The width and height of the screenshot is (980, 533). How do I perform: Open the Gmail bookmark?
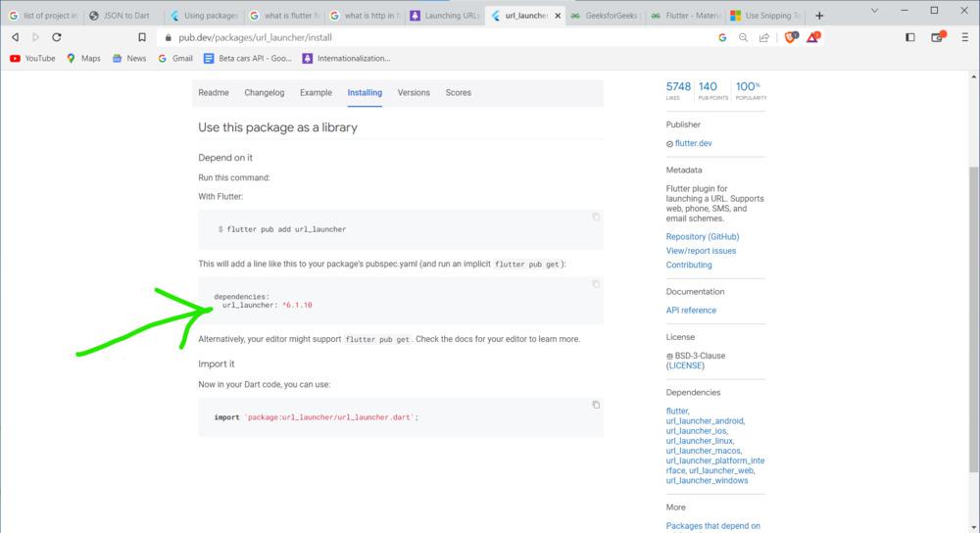tap(175, 58)
